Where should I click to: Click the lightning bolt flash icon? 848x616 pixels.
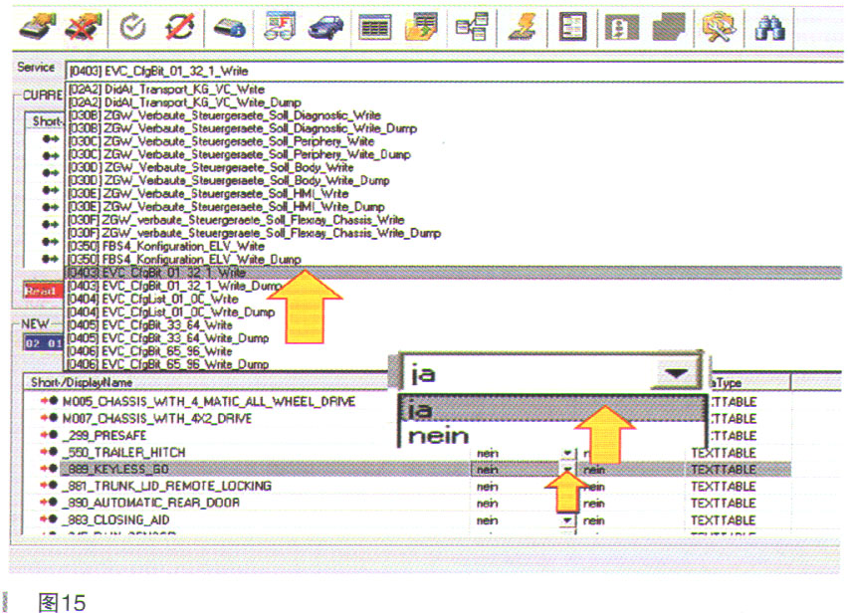(523, 26)
